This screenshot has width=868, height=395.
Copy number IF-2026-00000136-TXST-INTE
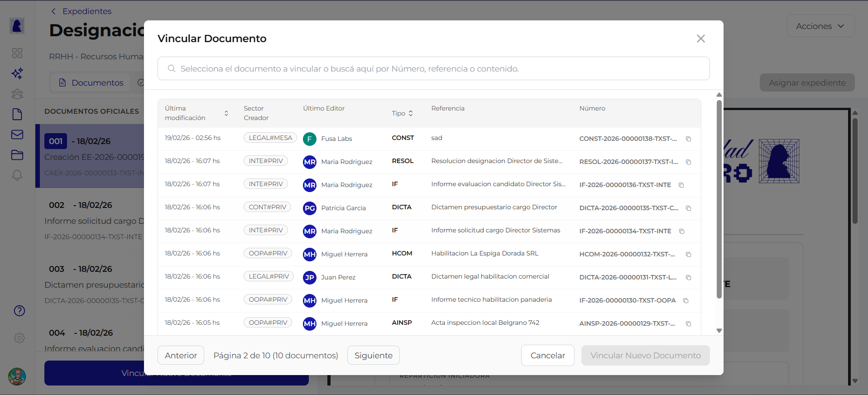681,185
